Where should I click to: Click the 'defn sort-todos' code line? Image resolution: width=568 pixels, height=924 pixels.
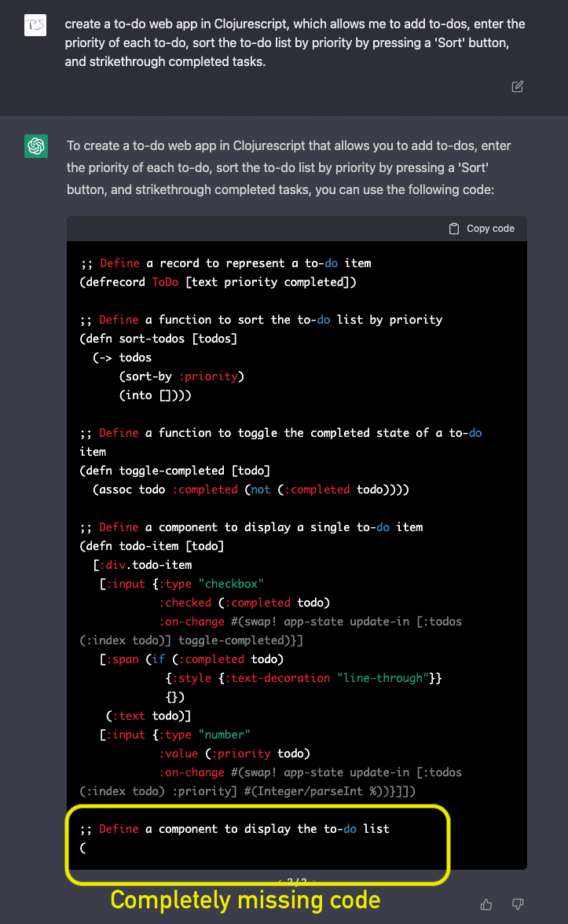(158, 339)
